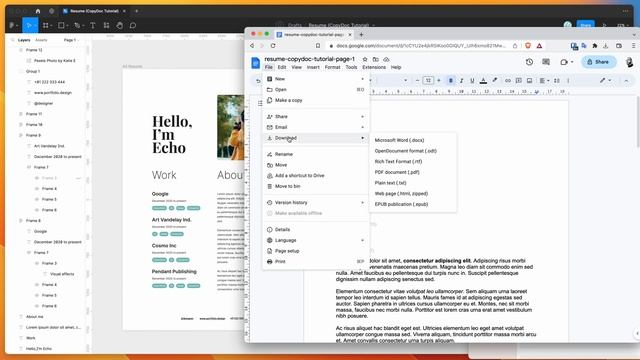Star the resume-copydoc document
Image resolution: width=640 pixels, height=360 pixels.
(x=365, y=59)
